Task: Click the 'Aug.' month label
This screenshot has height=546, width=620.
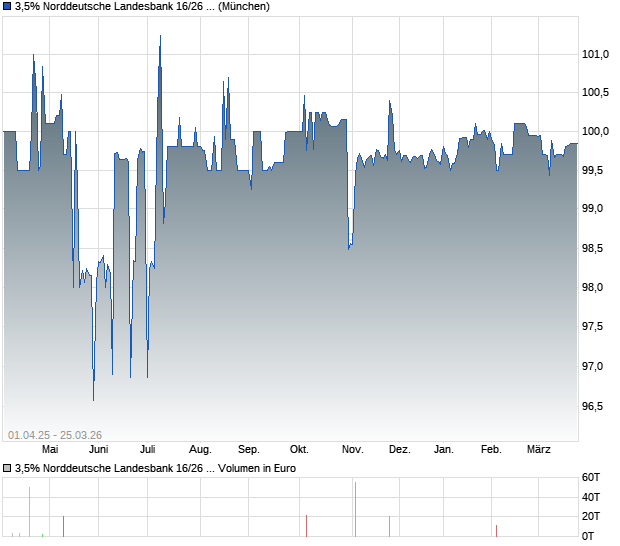Action: (x=200, y=449)
